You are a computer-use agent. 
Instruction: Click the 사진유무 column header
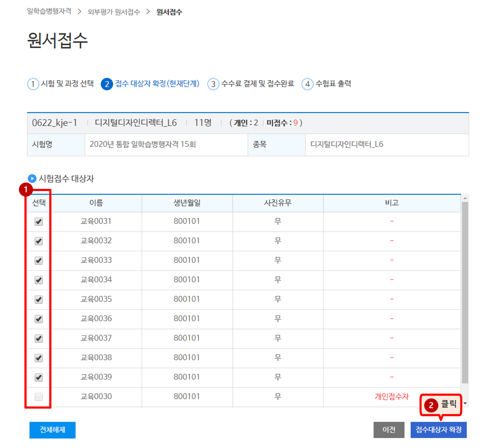point(278,203)
